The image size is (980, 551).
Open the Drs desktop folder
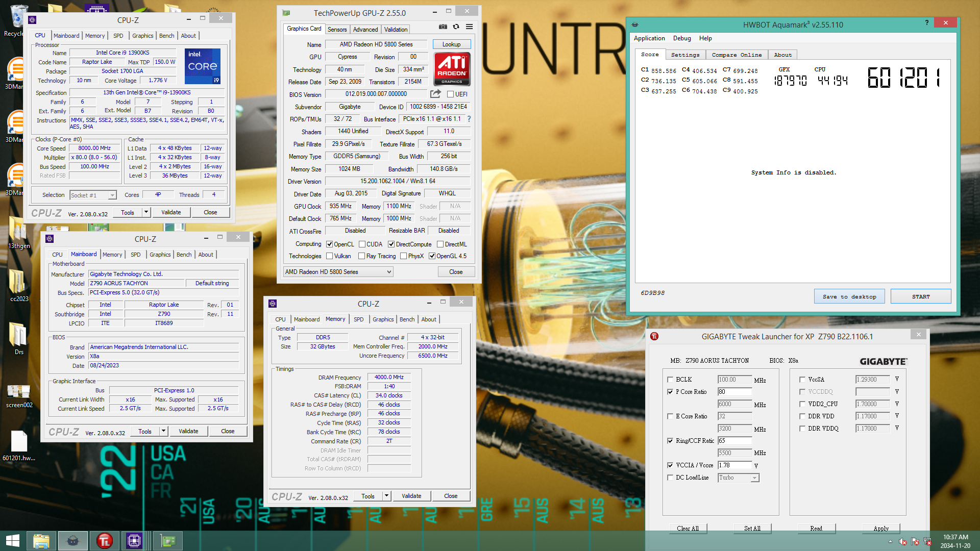[19, 338]
